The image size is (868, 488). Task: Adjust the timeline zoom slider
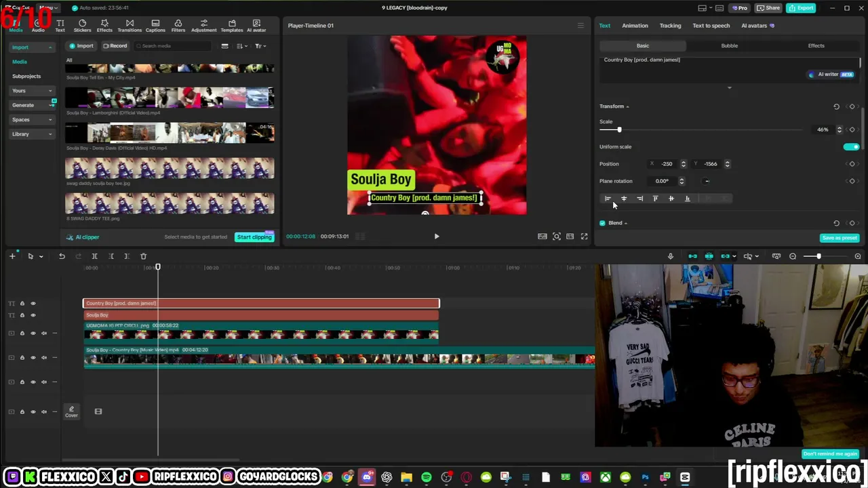pos(818,256)
